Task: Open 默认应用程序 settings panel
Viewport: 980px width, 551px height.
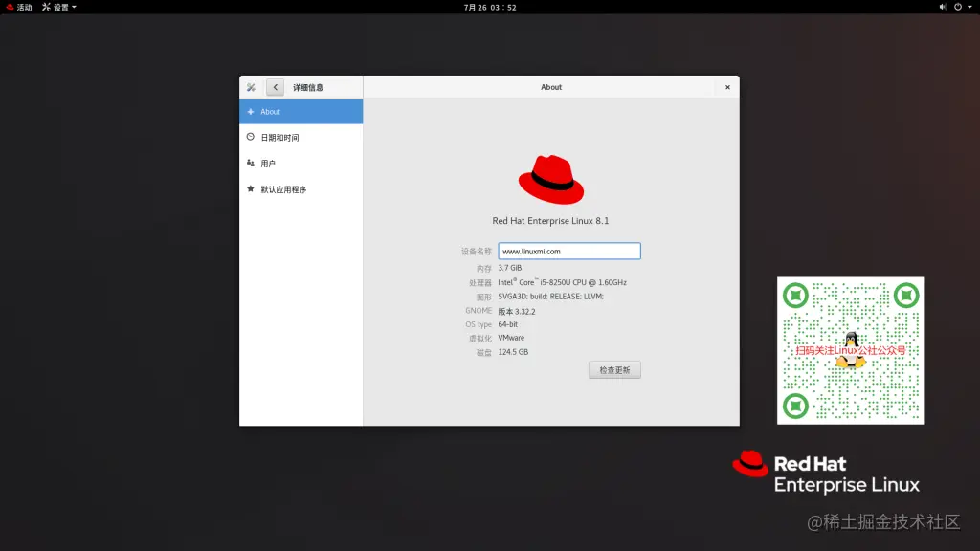Action: 301,189
